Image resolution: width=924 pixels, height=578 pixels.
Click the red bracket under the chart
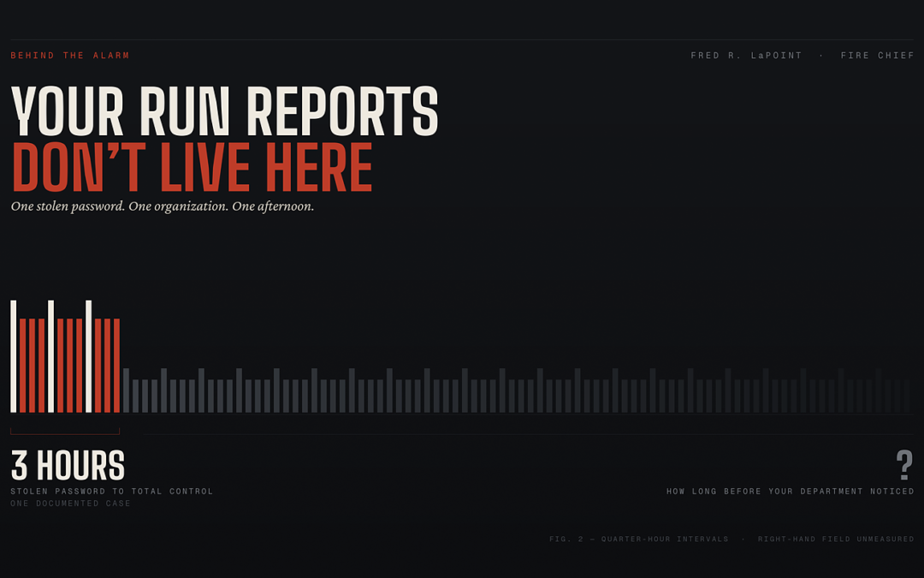click(65, 432)
